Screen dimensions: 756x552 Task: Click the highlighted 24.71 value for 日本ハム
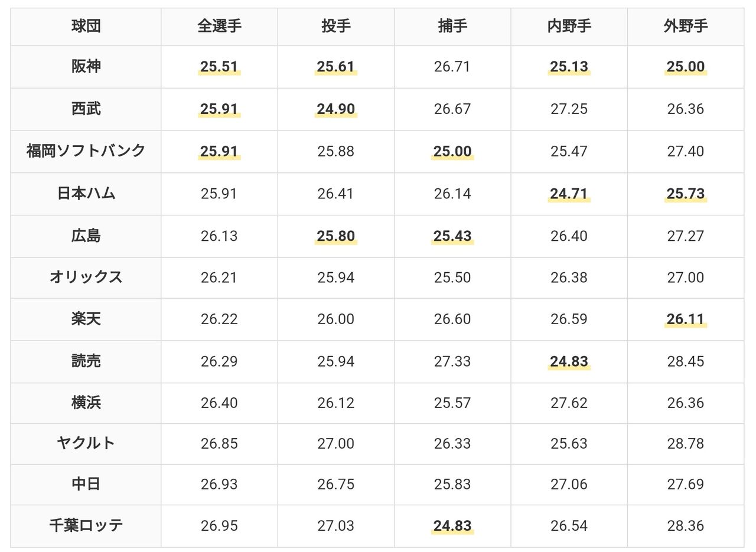569,194
